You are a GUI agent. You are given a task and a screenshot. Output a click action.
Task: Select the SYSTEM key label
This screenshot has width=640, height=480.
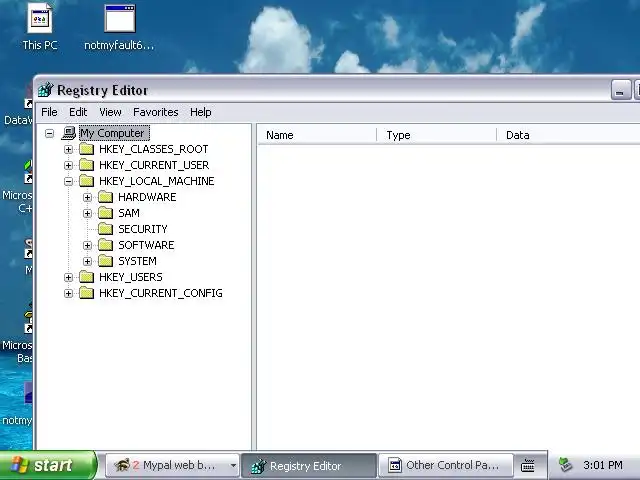137,261
